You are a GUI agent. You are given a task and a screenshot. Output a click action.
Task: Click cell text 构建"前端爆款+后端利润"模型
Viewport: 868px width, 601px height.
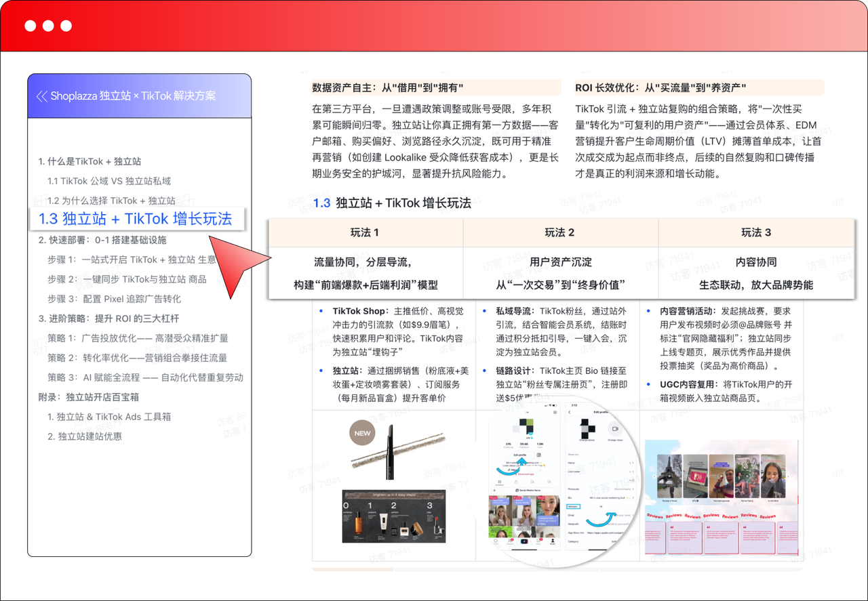click(366, 285)
